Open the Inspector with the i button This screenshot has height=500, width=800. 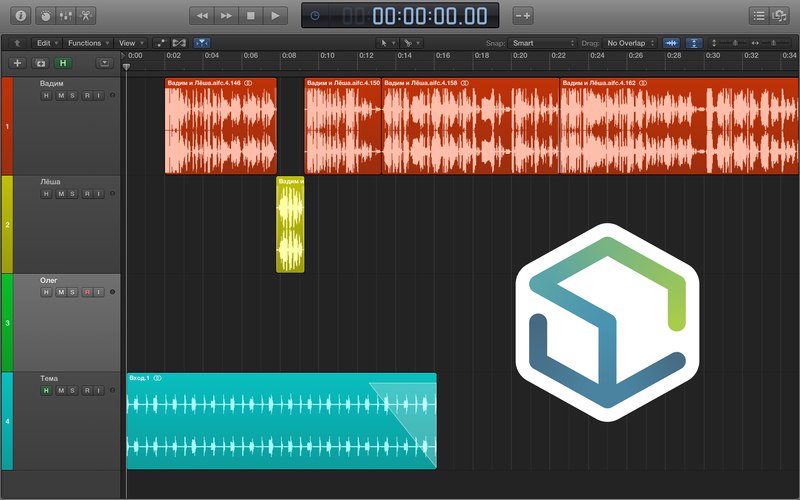(x=20, y=16)
